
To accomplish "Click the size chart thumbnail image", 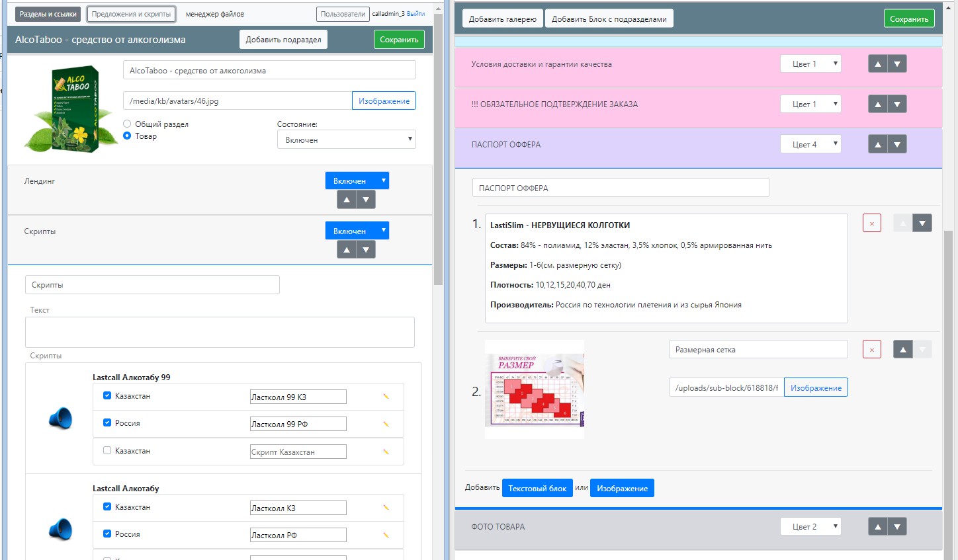I will coord(535,389).
